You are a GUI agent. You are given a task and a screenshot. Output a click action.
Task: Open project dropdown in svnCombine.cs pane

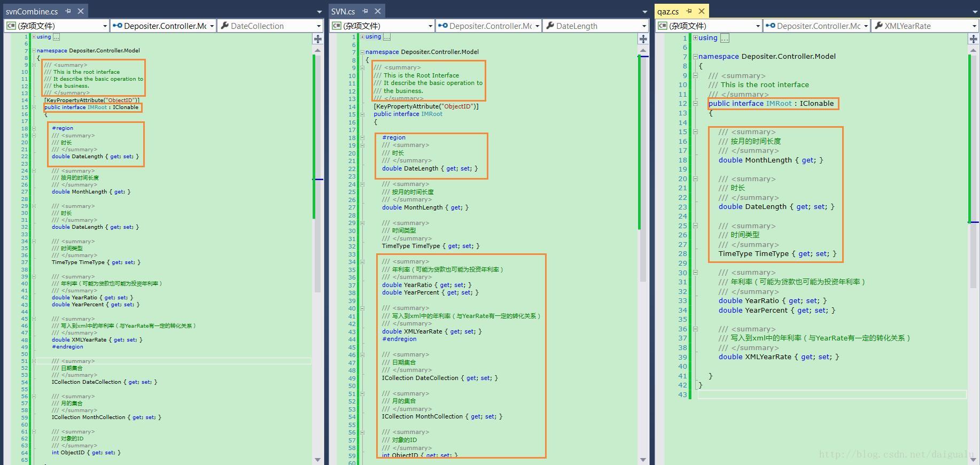(x=105, y=26)
